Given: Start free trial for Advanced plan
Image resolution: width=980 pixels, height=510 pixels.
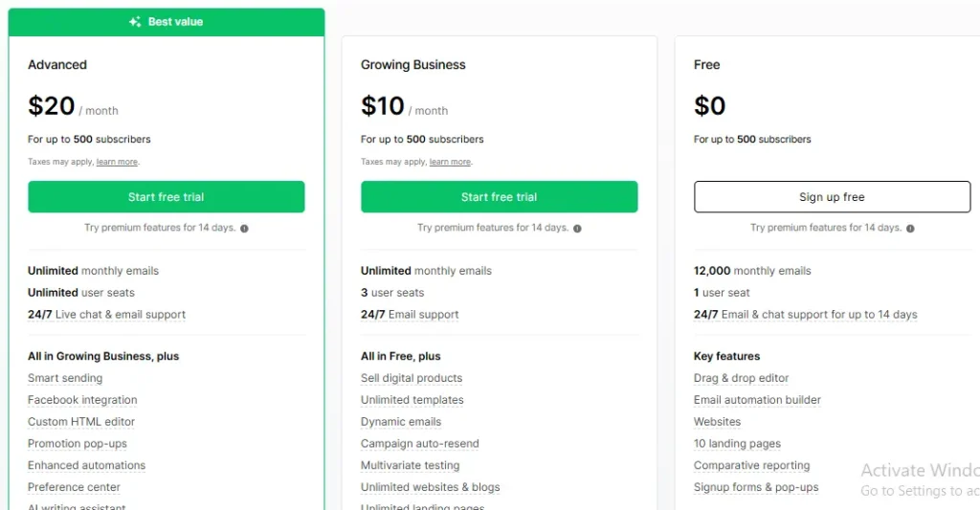Looking at the screenshot, I should pos(167,197).
